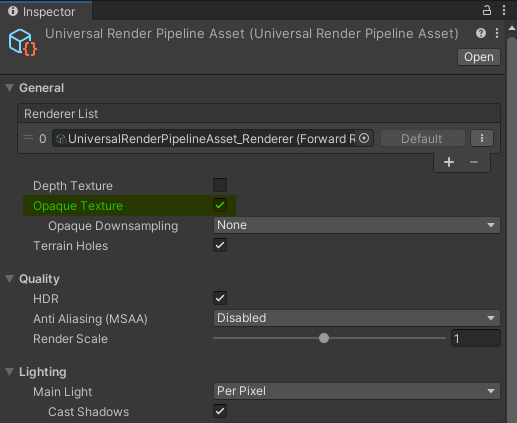Click the Open button for the asset
Screen dimensions: 517x423
[479, 57]
